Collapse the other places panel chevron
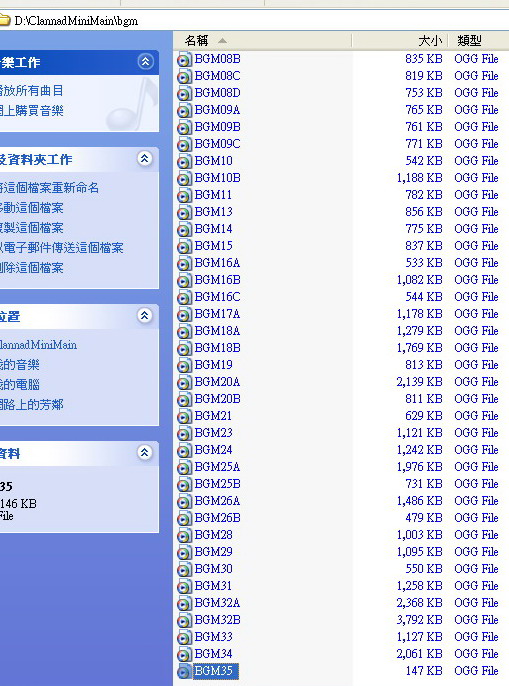Screen dimensions: 509x686 (145, 315)
